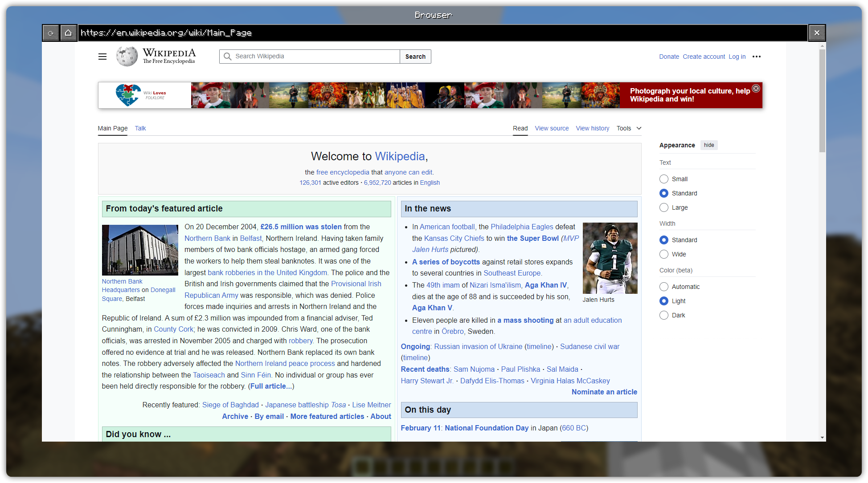Select the Read tab
868x483 pixels.
point(520,128)
